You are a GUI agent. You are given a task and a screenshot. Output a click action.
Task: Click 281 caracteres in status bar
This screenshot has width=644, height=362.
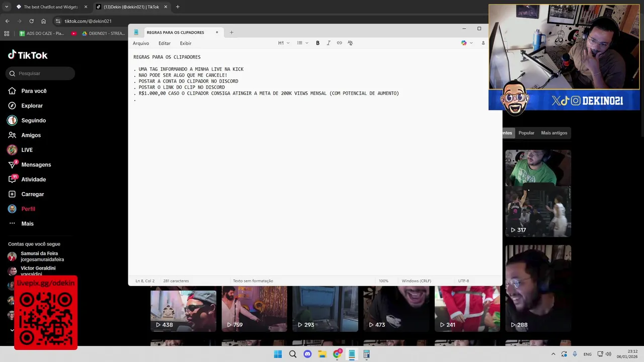point(176,281)
